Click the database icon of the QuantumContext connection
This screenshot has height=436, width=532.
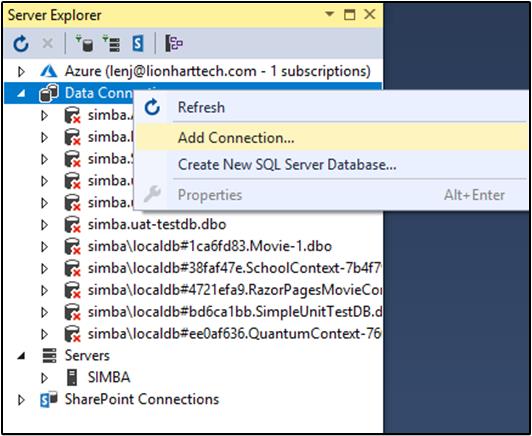(72, 334)
